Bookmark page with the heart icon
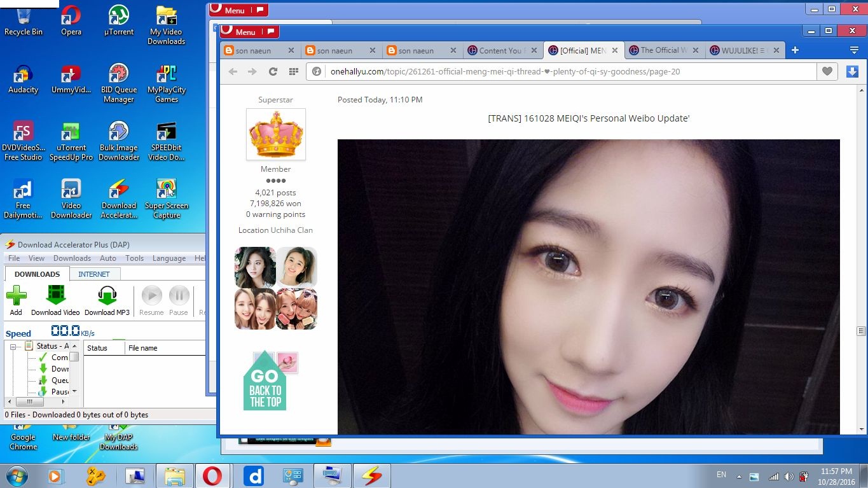 pos(827,72)
